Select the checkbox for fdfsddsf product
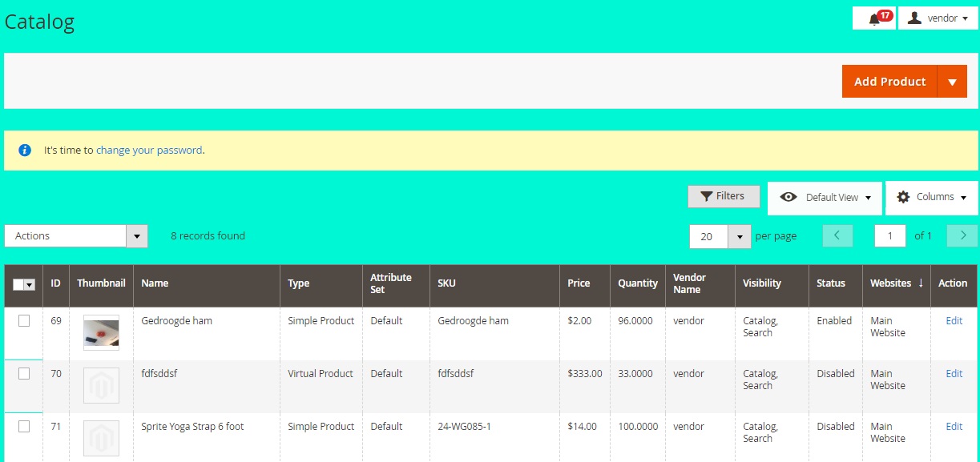 24,374
